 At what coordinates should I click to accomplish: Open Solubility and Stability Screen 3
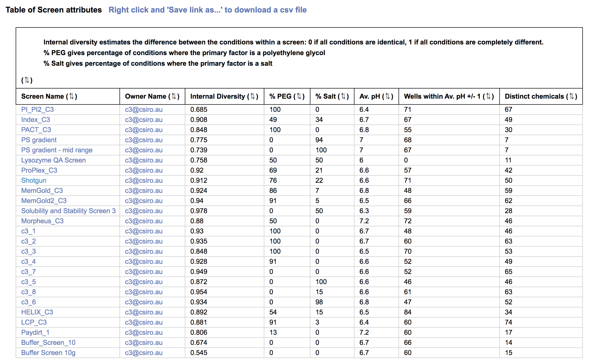click(68, 211)
